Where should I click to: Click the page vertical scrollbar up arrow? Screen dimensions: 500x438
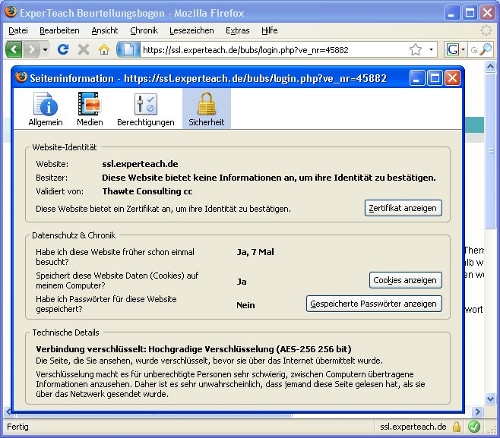click(x=490, y=67)
